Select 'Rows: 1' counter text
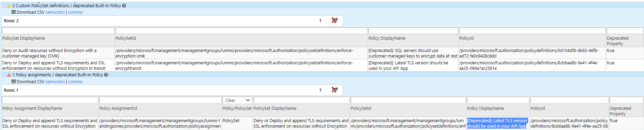The height and width of the screenshot is (130, 644). (x=11, y=90)
